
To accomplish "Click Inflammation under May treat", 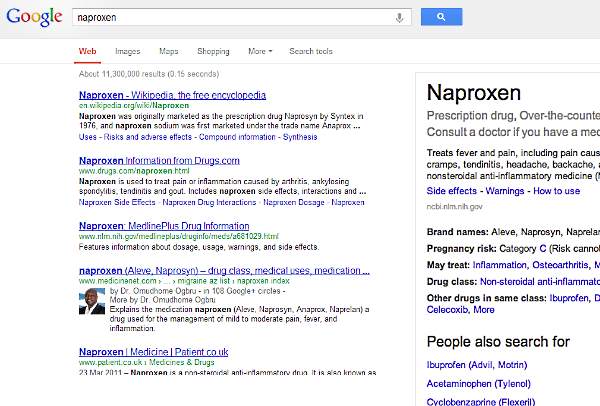I will tap(499, 265).
